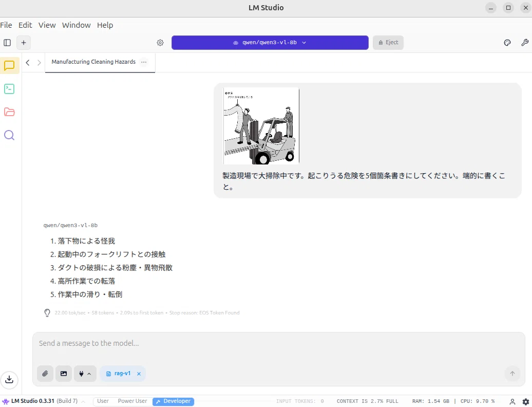Image resolution: width=532 pixels, height=407 pixels.
Task: Open appearance palette icon in top right
Action: tap(507, 43)
